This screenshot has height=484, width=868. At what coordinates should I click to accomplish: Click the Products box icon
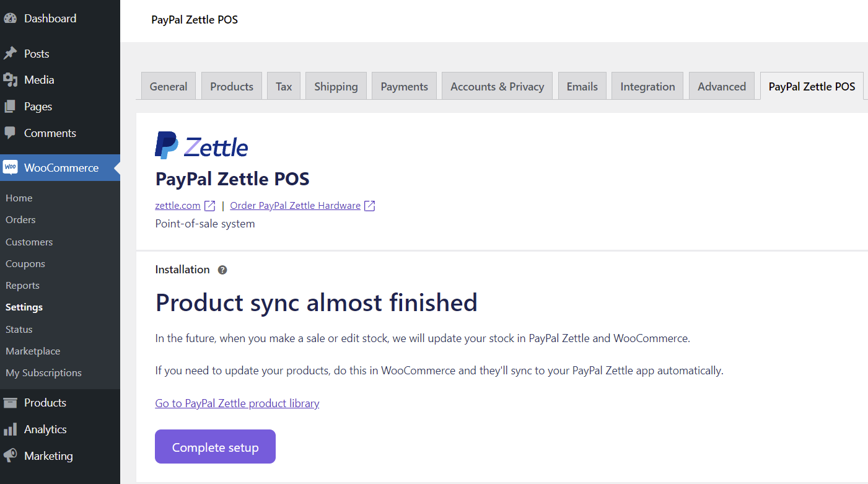(x=10, y=403)
